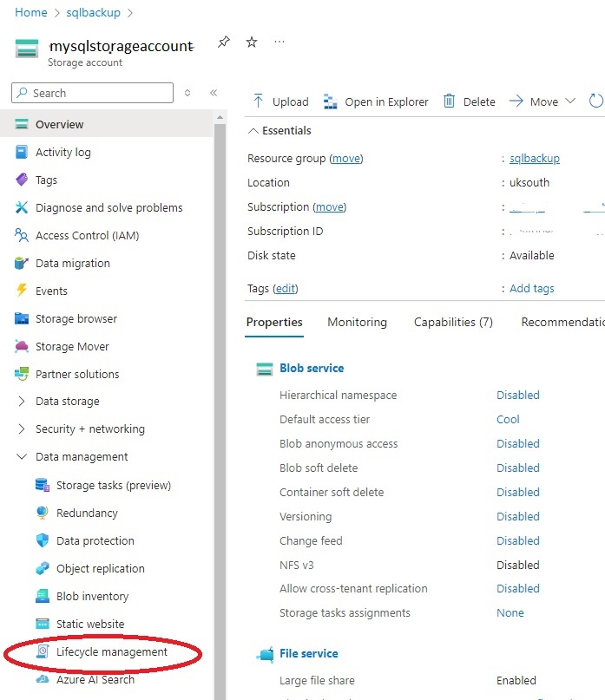Open the File service heading link
This screenshot has height=700, width=605.
[309, 653]
